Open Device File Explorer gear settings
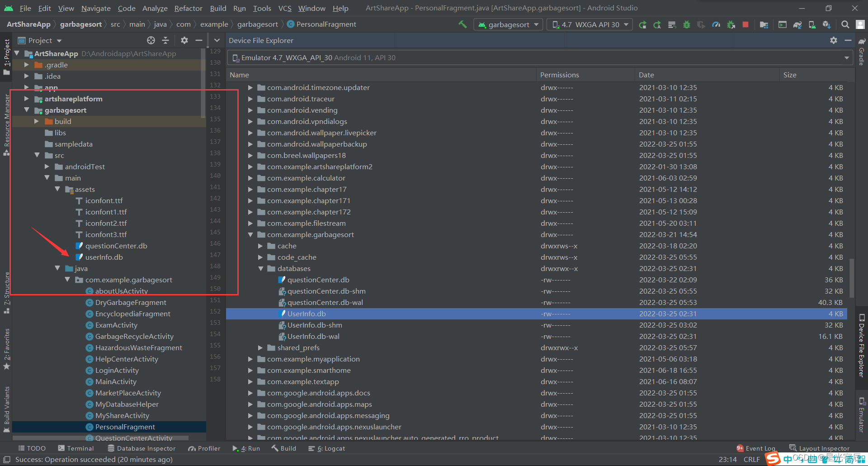 pos(834,40)
